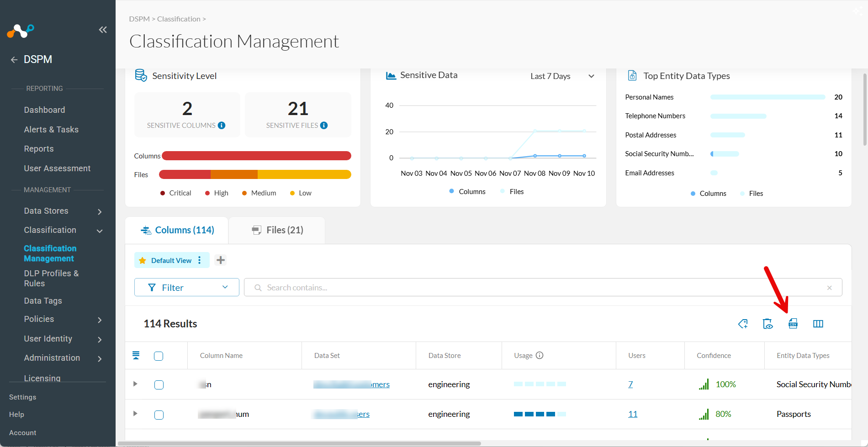Click the Sensitive Columns info icon
The image size is (868, 447).
[x=222, y=125]
